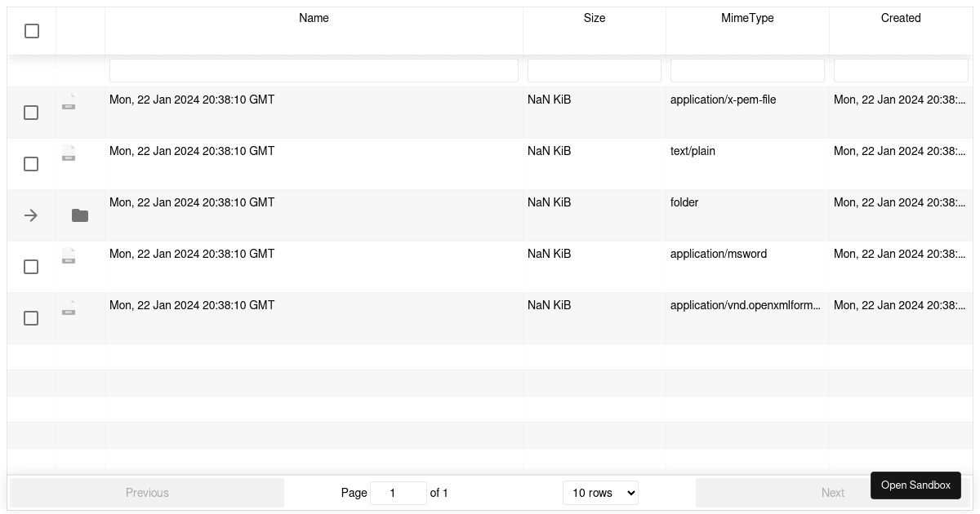Click the Previous page button

click(147, 493)
